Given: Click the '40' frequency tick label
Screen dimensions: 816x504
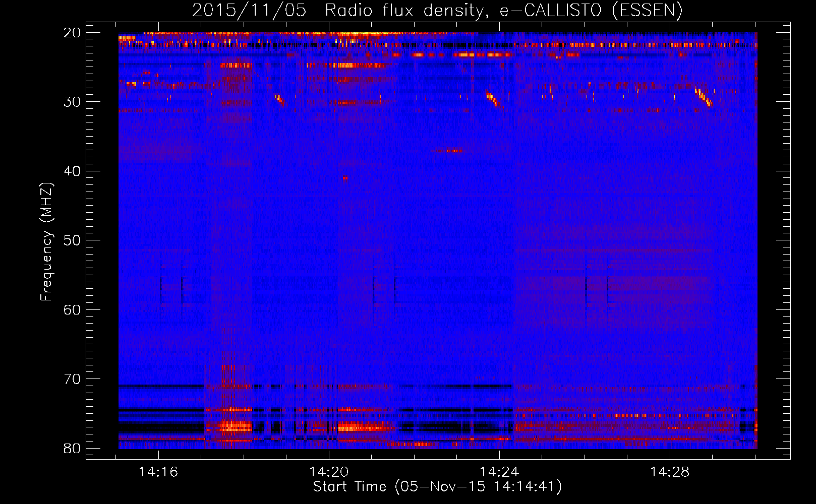Looking at the screenshot, I should [x=72, y=171].
